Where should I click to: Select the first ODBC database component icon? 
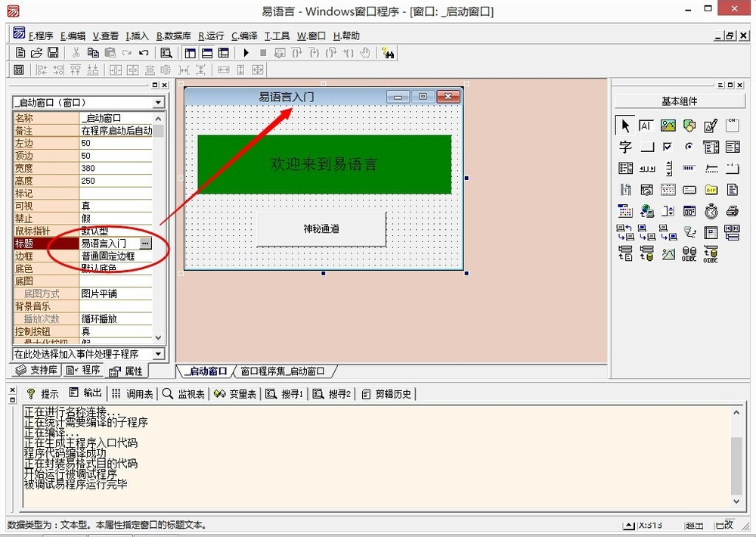click(689, 254)
